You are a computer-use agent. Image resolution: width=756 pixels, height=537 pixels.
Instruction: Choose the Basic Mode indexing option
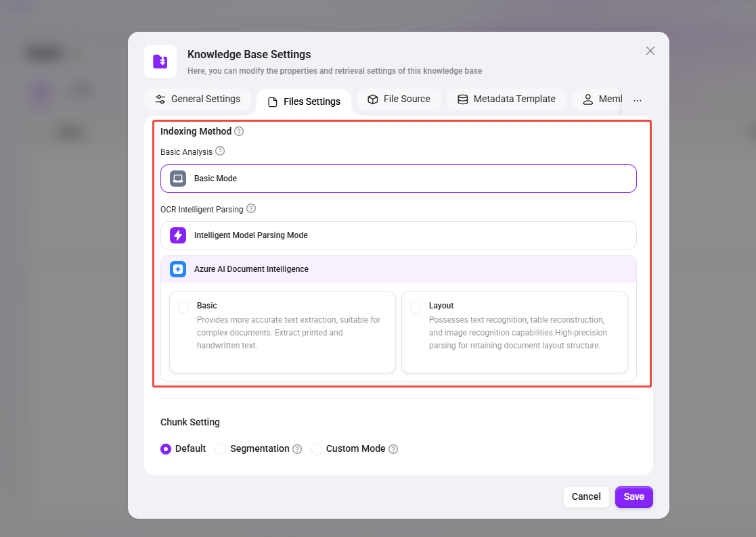coord(398,179)
